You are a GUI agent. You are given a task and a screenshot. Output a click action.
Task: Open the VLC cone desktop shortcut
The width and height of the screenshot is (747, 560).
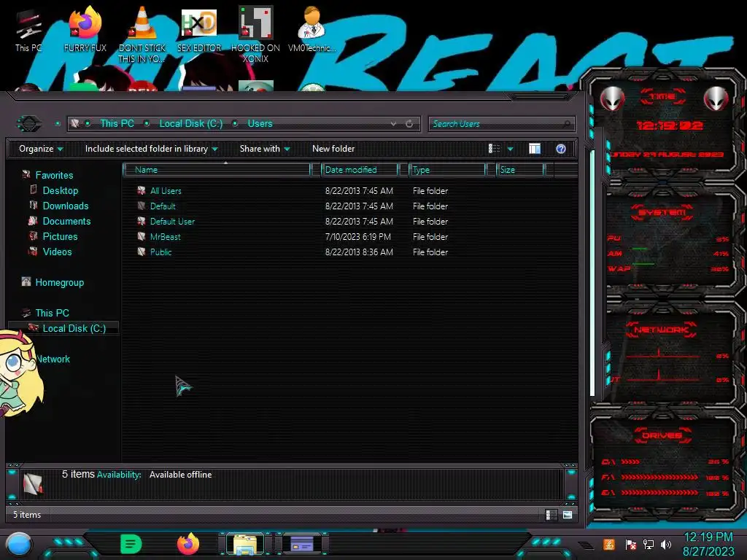point(142,34)
